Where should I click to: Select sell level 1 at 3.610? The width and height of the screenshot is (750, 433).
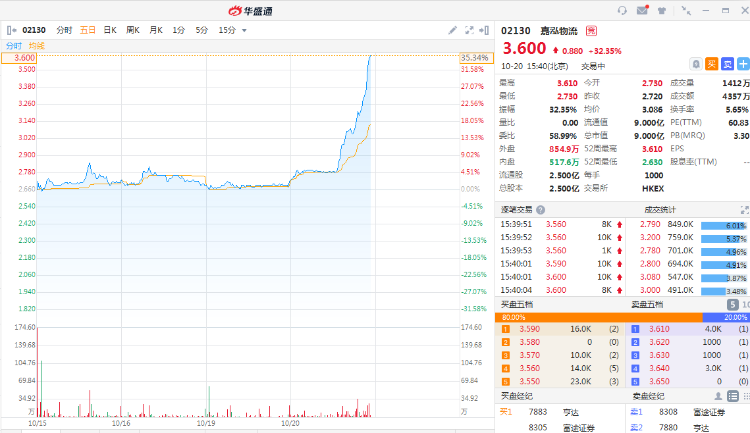tap(688, 329)
